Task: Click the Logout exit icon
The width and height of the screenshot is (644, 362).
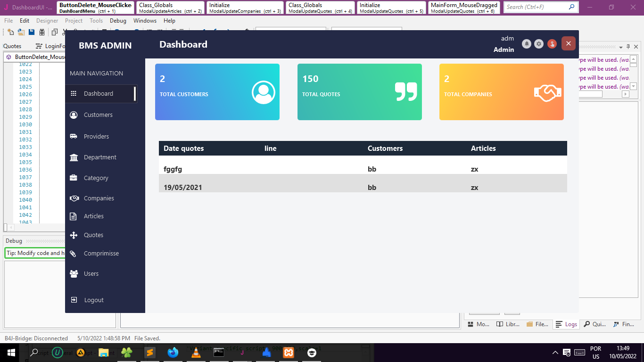Action: (x=74, y=300)
